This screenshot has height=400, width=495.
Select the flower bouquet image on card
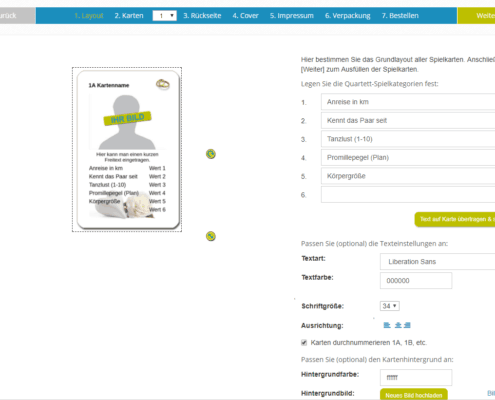(x=122, y=205)
